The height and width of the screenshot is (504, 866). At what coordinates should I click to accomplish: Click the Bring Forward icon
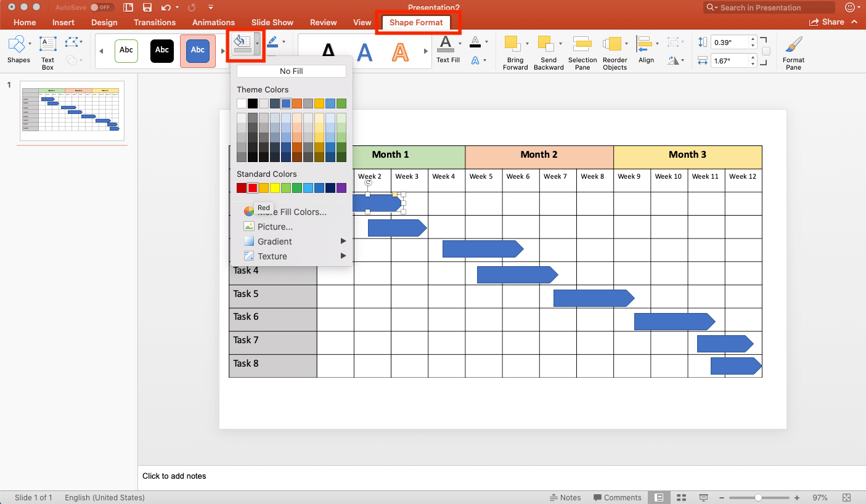point(512,44)
